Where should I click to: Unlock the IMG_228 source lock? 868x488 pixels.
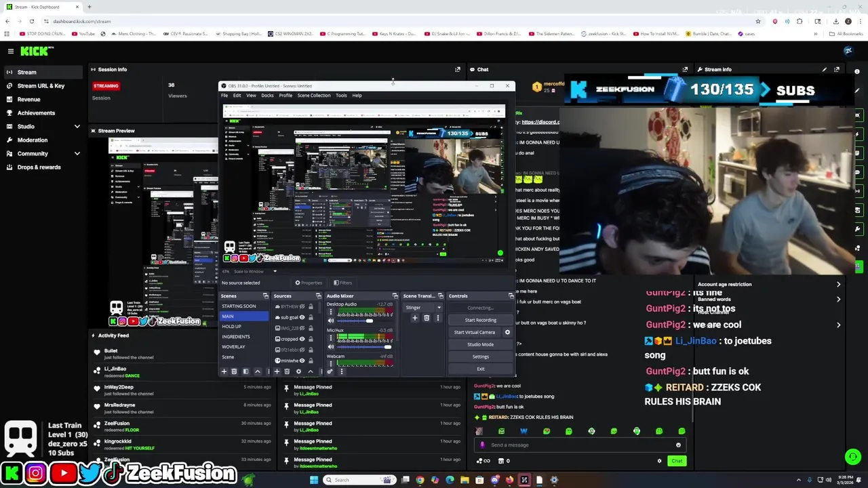311,328
